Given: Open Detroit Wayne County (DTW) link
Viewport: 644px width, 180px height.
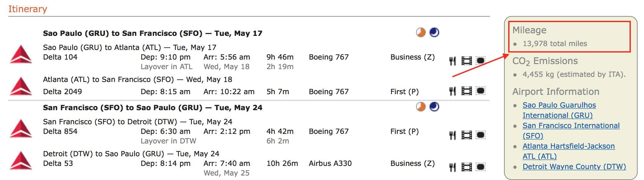Looking at the screenshot, I should point(574,167).
